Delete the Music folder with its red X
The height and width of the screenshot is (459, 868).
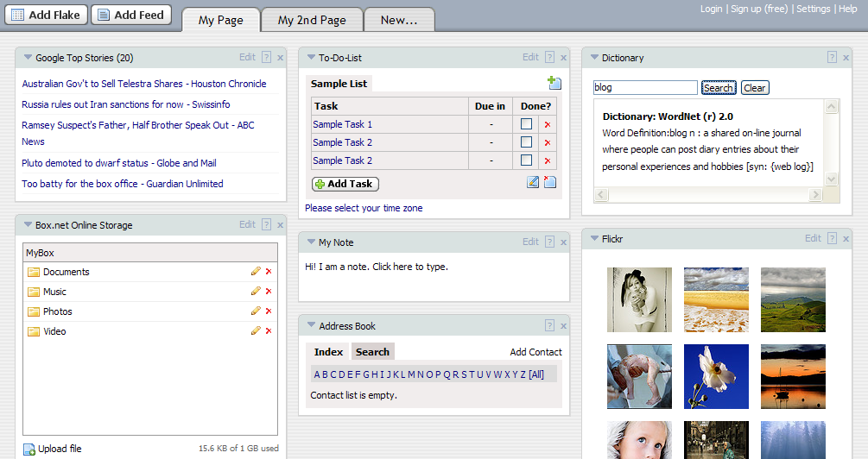point(269,292)
